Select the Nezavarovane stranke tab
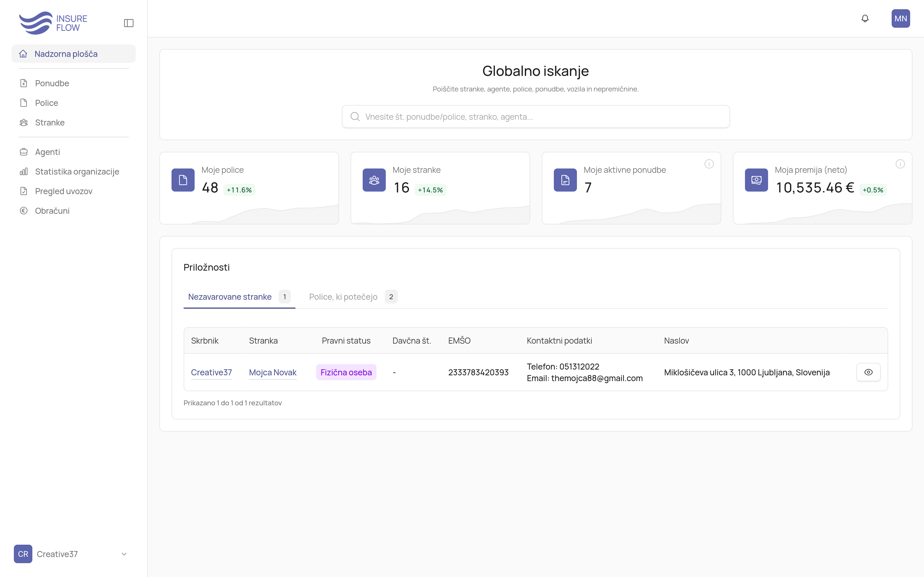924x577 pixels. pyautogui.click(x=230, y=297)
